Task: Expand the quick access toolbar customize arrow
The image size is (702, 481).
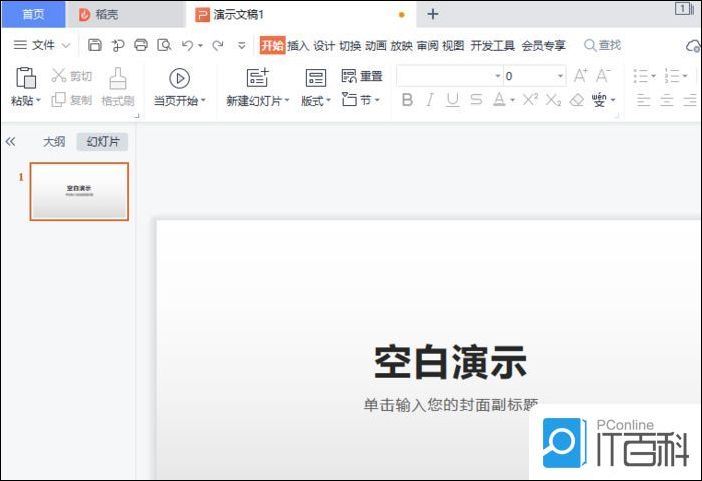Action: (241, 45)
